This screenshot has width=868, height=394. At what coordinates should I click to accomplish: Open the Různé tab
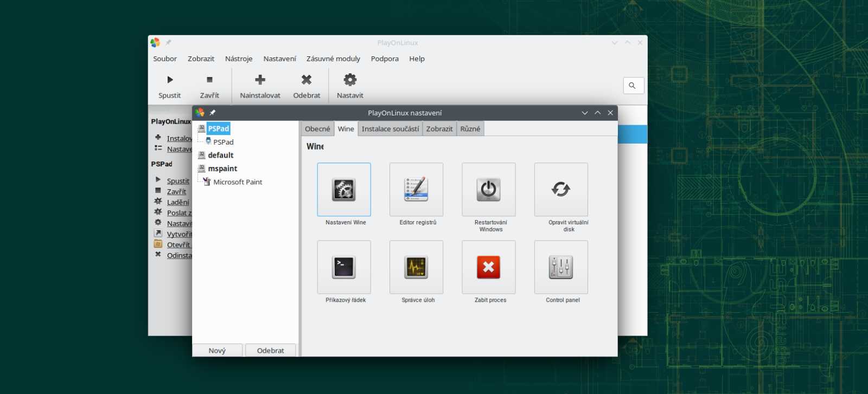[470, 129]
